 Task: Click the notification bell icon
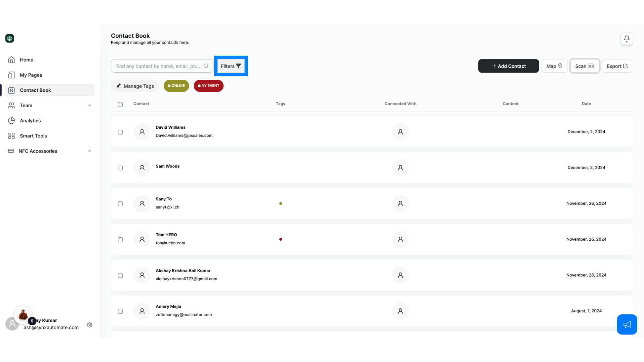pos(627,39)
